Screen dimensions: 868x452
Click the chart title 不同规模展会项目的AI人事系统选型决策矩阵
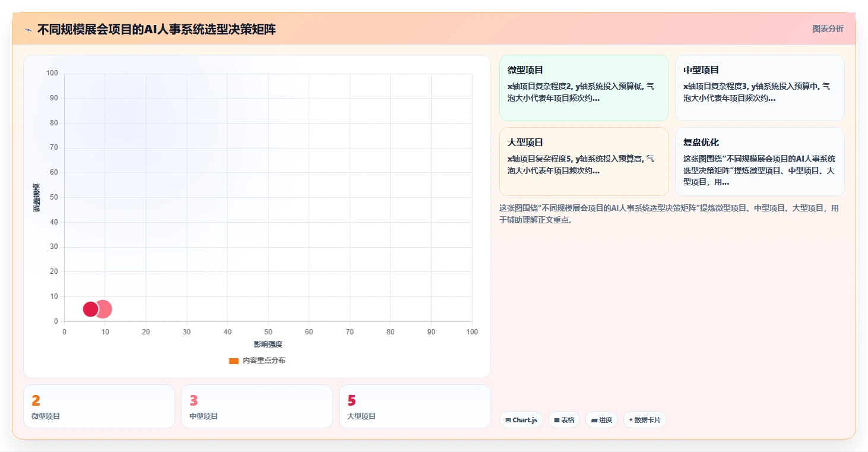(156, 30)
